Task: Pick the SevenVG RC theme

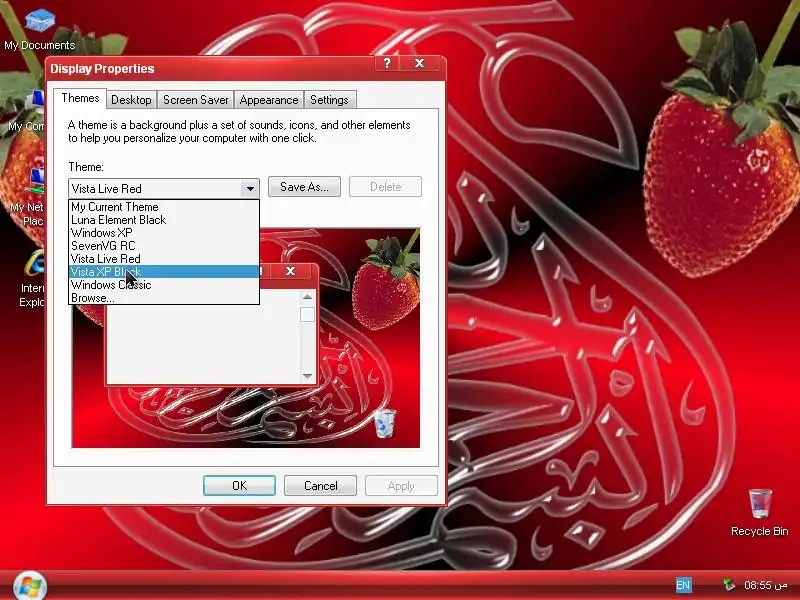Action: 164,246
